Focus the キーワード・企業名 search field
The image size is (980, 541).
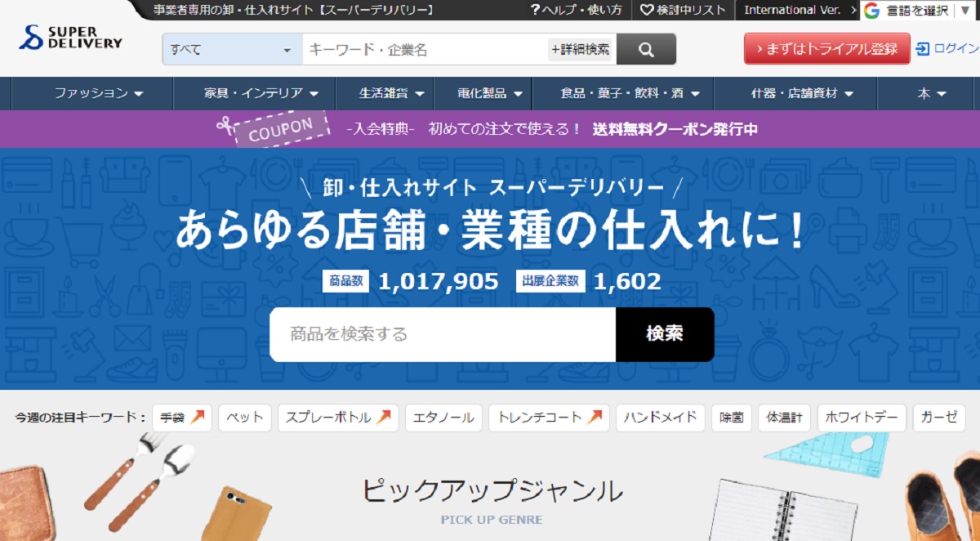pyautogui.click(x=425, y=50)
